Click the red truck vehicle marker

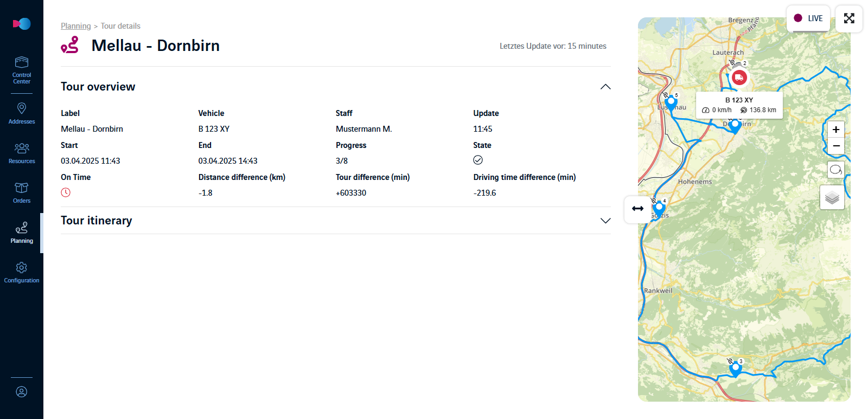[x=739, y=78]
